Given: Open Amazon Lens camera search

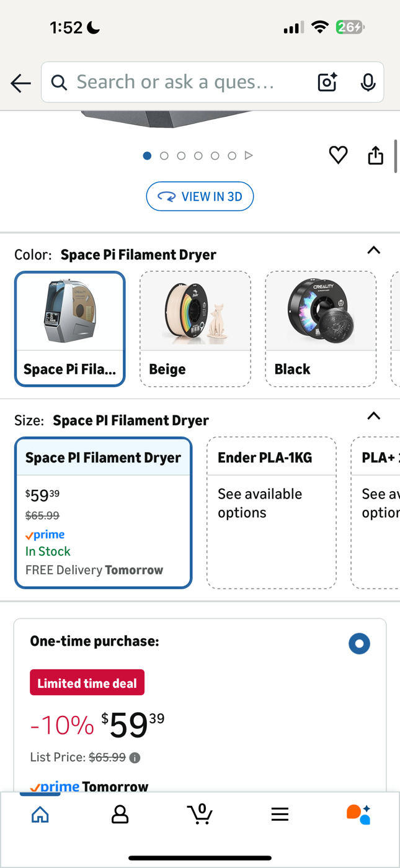Looking at the screenshot, I should (x=327, y=81).
